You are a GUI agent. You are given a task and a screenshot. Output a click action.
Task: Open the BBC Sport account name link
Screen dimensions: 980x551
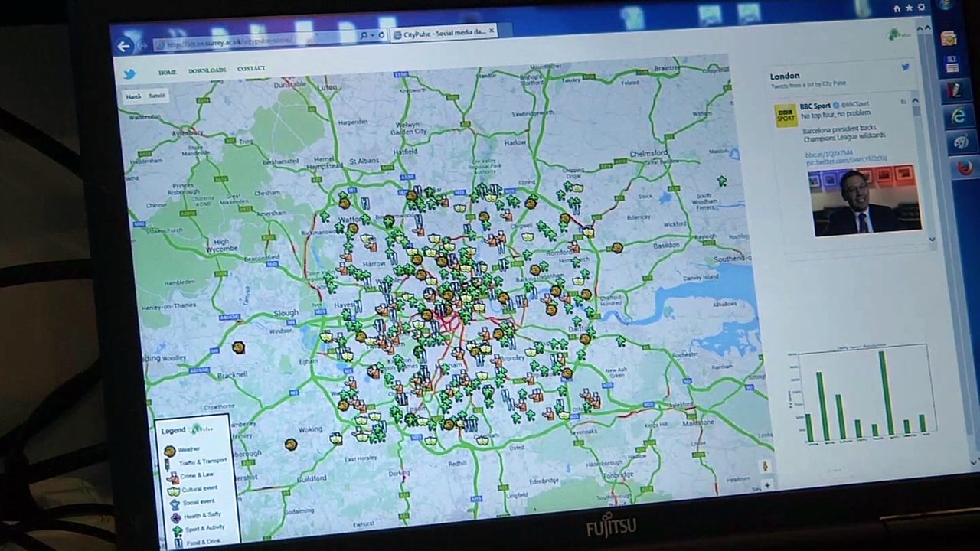click(x=815, y=106)
